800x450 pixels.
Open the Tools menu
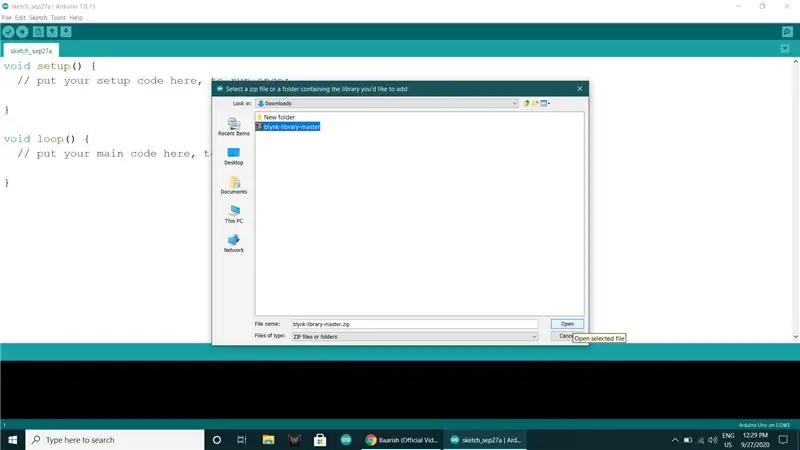(58, 17)
